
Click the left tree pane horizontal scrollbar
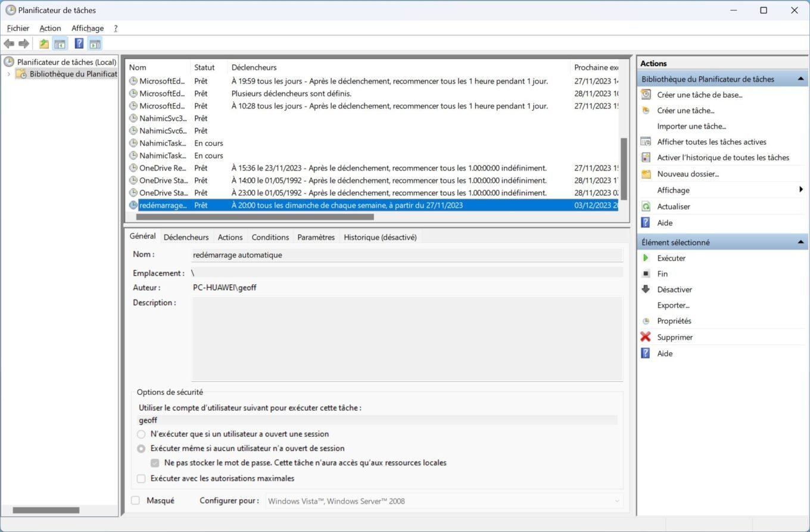pos(46,510)
